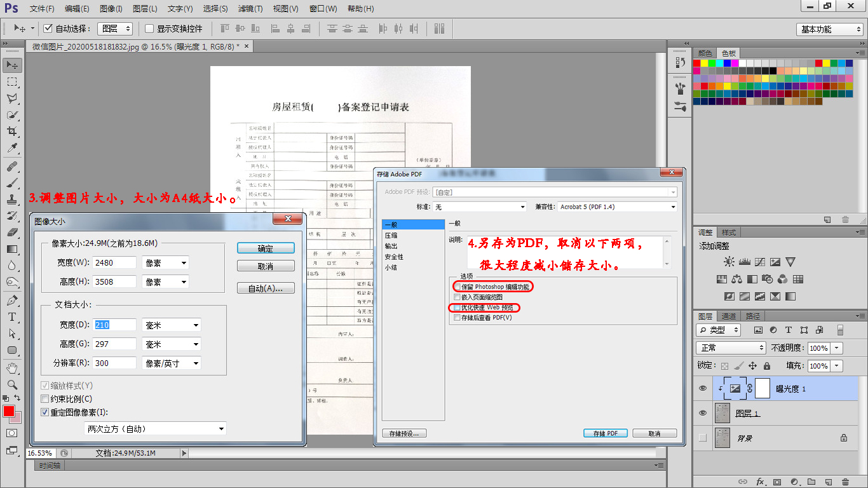The height and width of the screenshot is (488, 868).
Task: Select the Hand tool
Action: 12,369
